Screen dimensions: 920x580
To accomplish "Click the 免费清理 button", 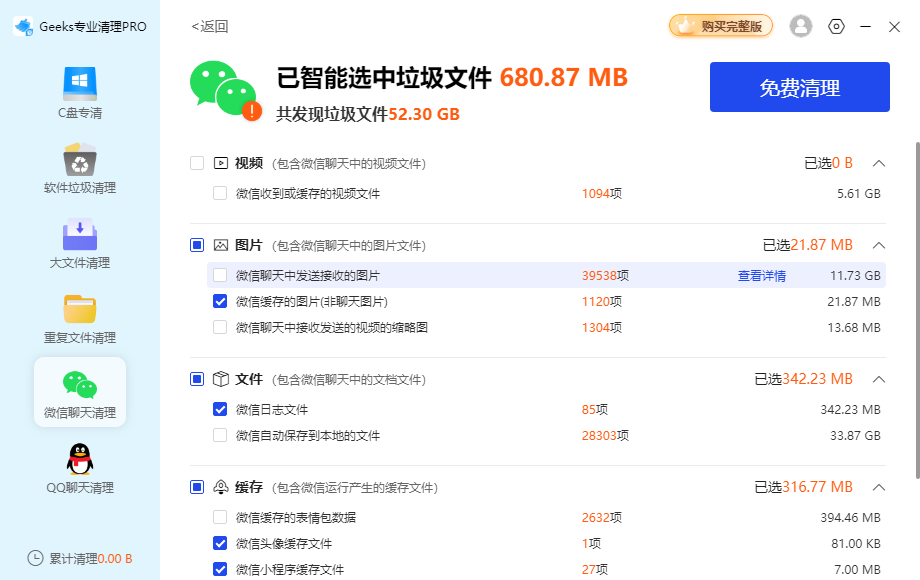I will [800, 87].
